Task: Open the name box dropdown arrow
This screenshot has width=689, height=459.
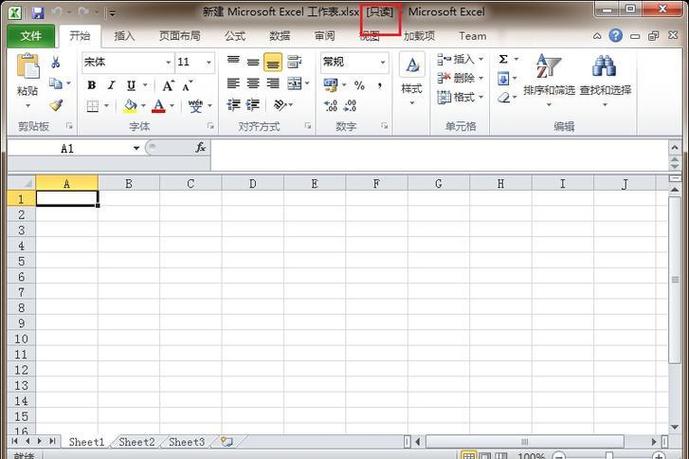Action: pos(136,148)
